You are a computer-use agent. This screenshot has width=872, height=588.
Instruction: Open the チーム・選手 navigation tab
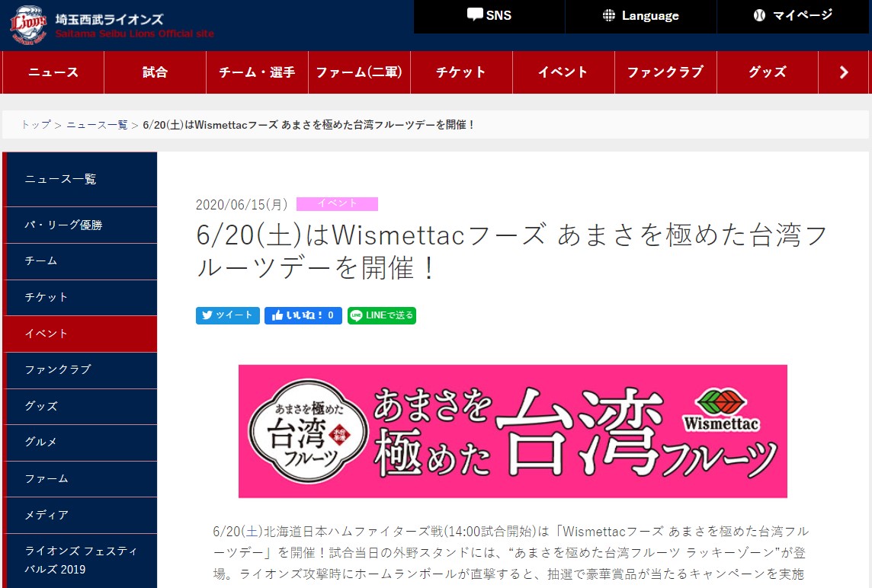(257, 72)
